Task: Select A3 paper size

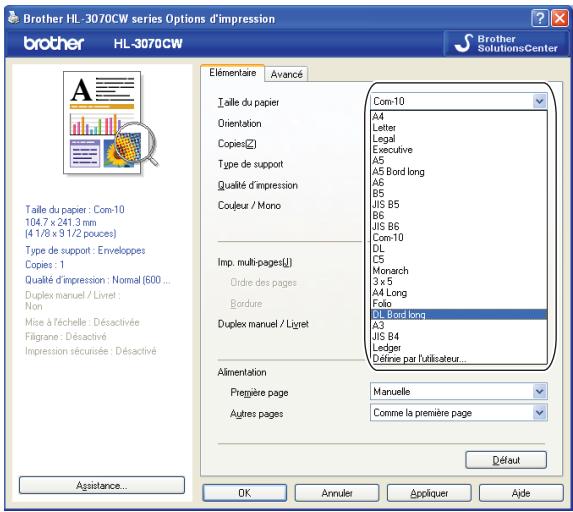Action: pyautogui.click(x=459, y=325)
